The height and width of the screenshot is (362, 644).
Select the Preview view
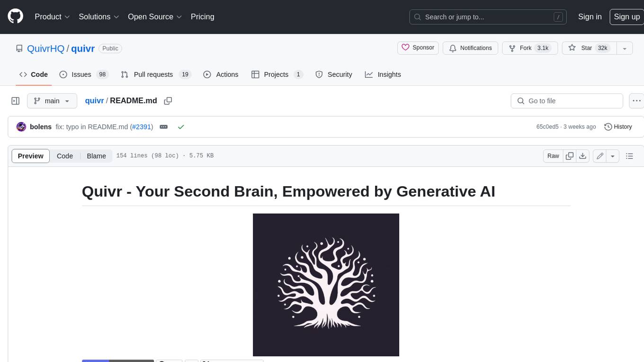click(31, 156)
